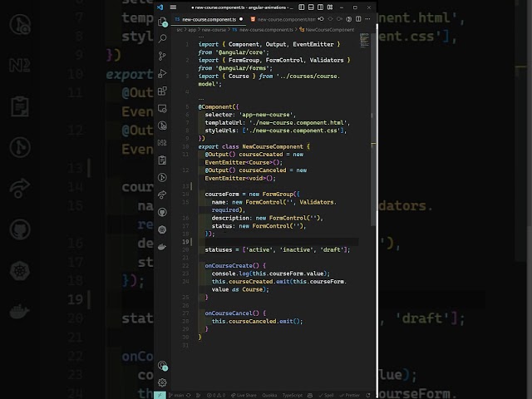Open the Kubernetes helm wheel icon
This screenshot has width=532, height=399.
163,229
